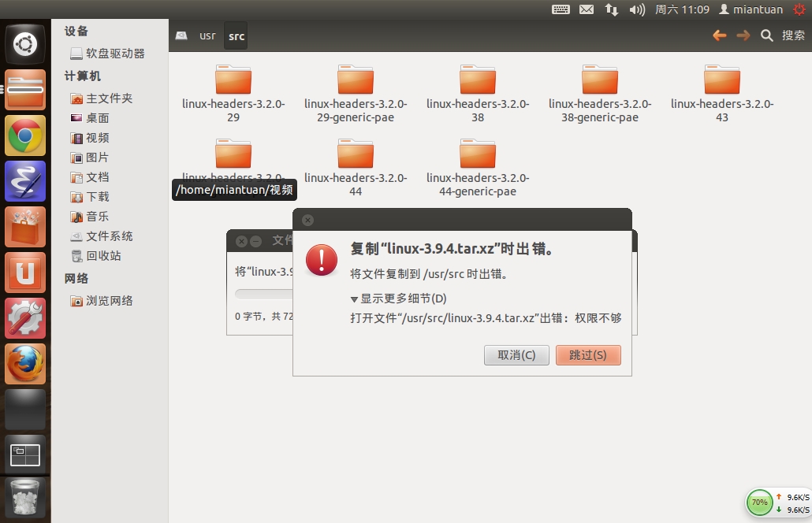Click the forward arrow in Nautilus toolbar
This screenshot has width=812, height=523.
tap(743, 35)
